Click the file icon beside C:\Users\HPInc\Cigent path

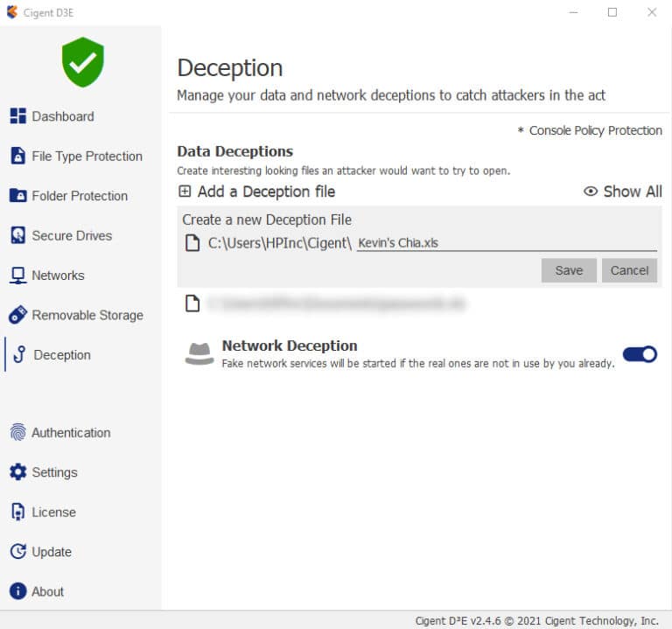(192, 242)
